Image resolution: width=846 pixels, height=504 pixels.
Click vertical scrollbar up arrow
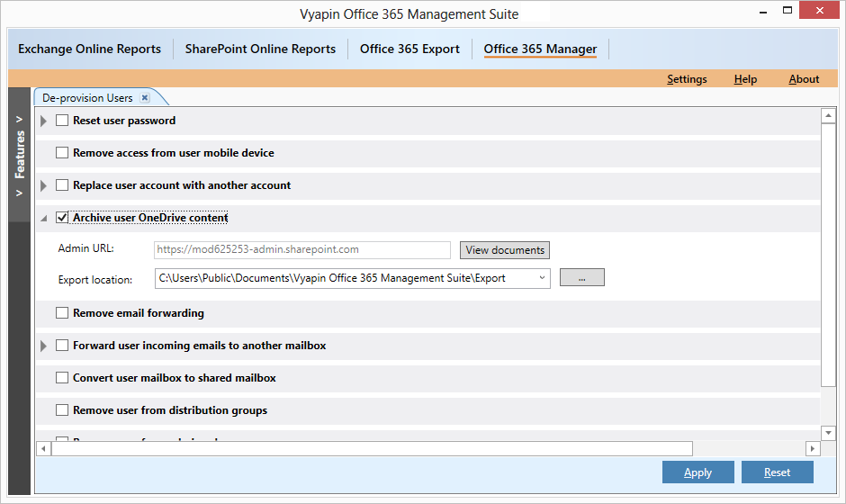tap(828, 115)
